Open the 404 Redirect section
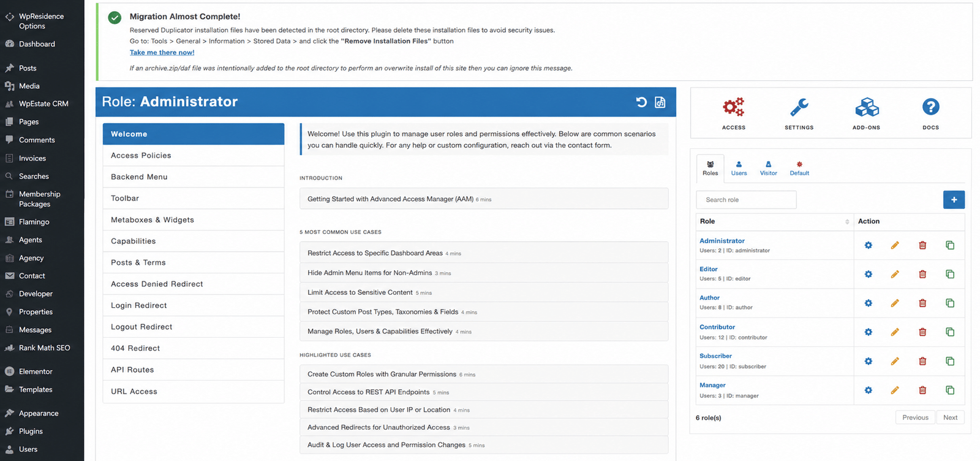The width and height of the screenshot is (980, 461). 194,349
